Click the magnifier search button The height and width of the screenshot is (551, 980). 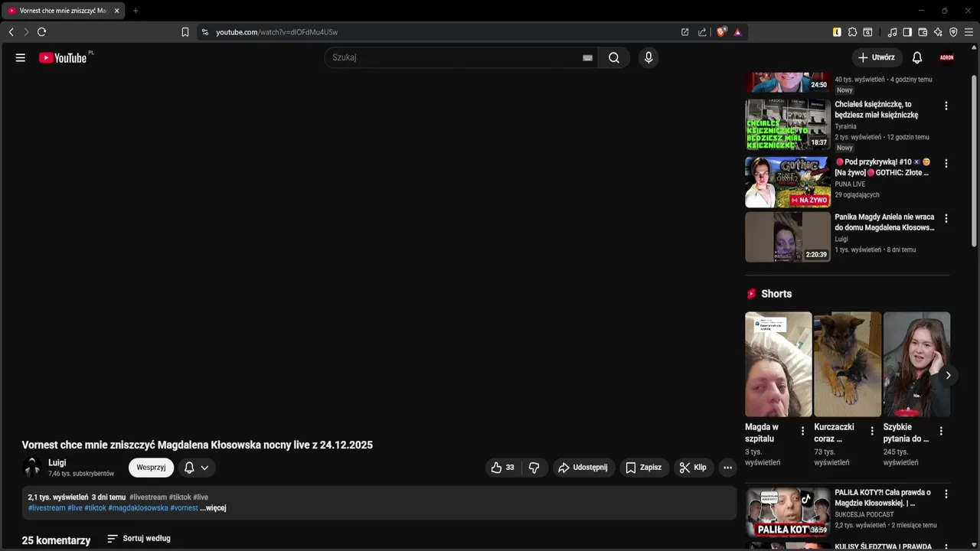pyautogui.click(x=614, y=57)
